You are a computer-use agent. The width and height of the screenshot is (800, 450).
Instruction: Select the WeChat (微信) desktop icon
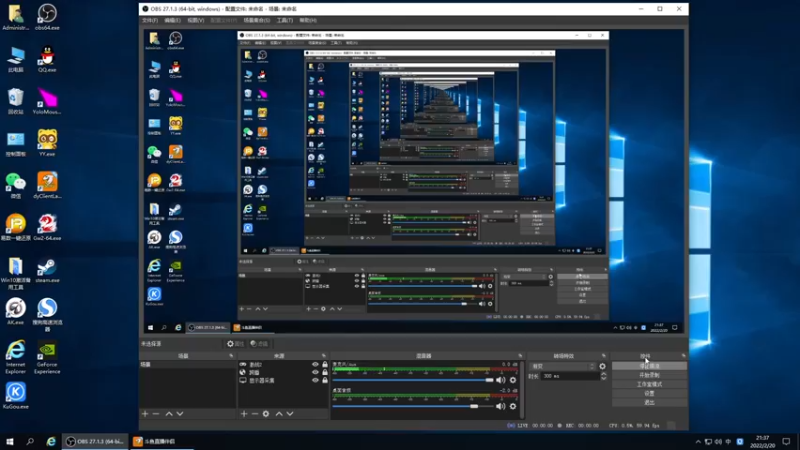(x=15, y=185)
